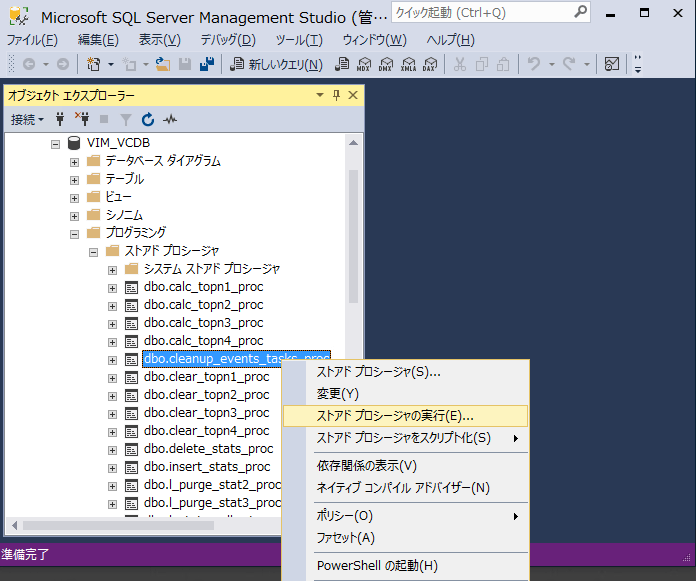Open the ポリシー(O) submenu
This screenshot has height=581, width=696.
406,516
